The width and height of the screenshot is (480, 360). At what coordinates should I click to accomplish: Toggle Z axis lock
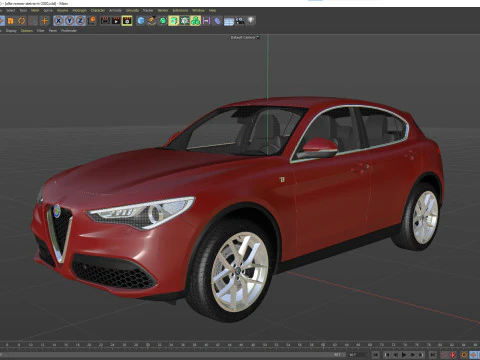80,21
